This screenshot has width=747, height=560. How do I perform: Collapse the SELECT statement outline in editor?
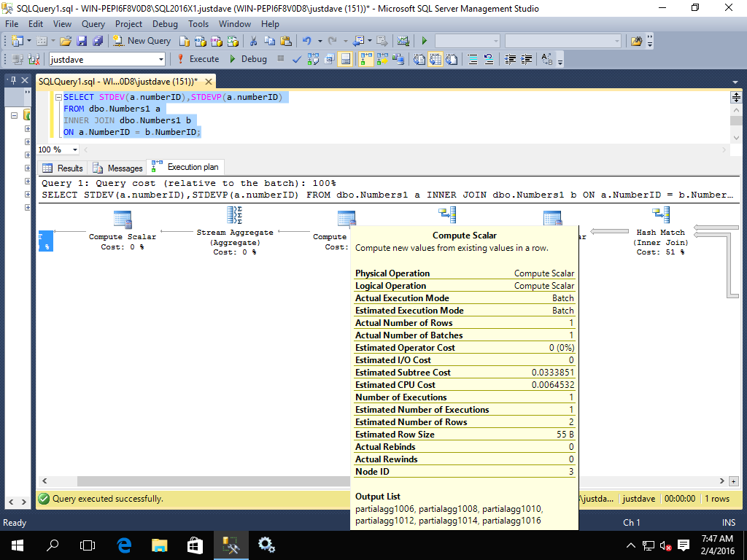(x=58, y=97)
